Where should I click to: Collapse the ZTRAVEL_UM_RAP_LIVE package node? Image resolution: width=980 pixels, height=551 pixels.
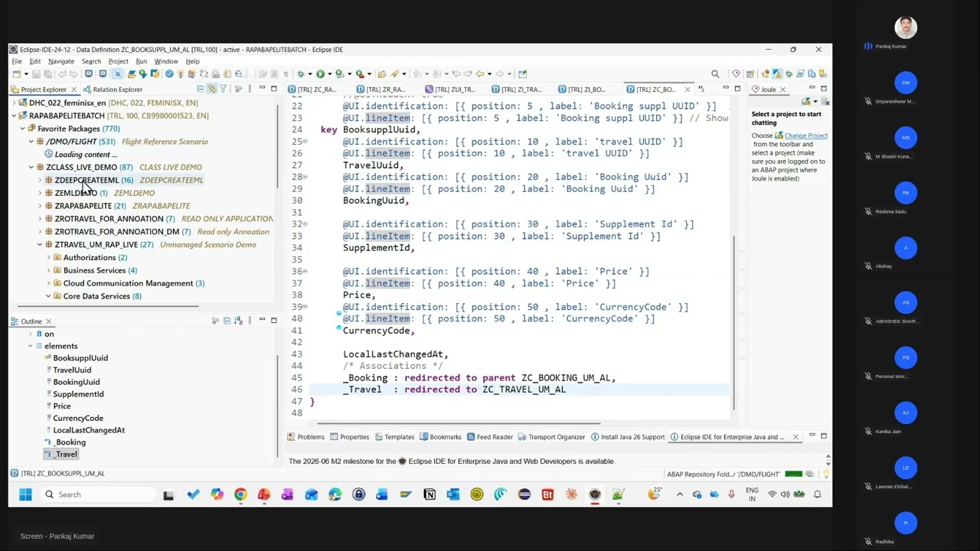pyautogui.click(x=40, y=245)
